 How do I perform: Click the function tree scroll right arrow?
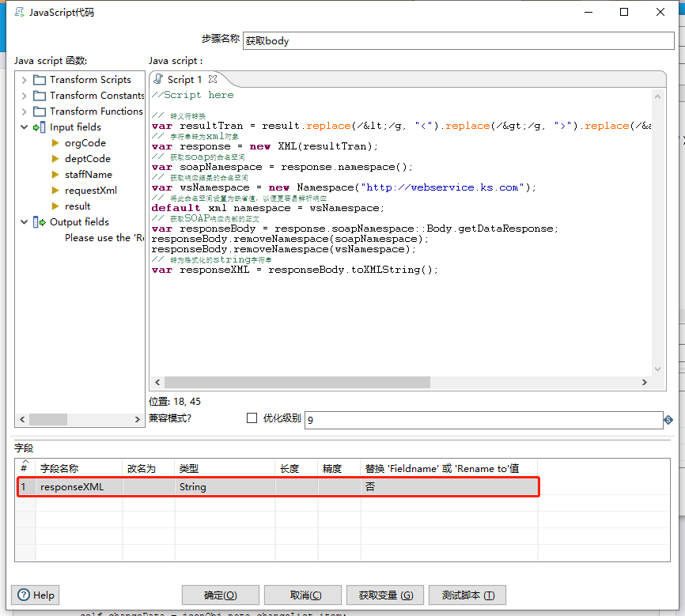(x=137, y=419)
